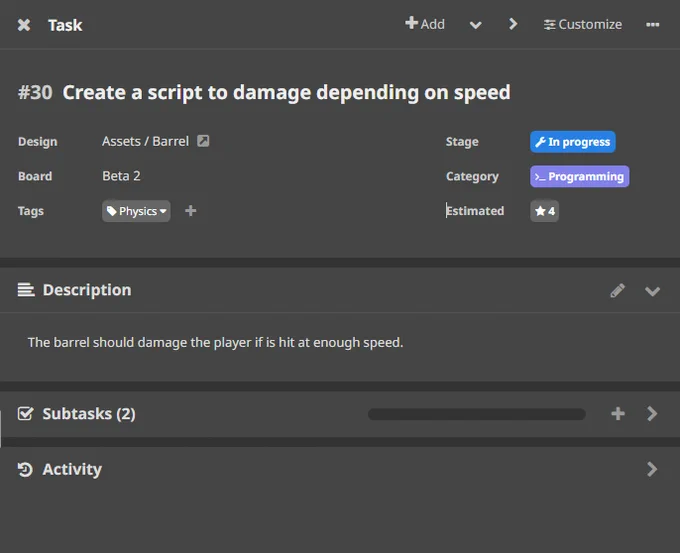Add a new tag with plus icon
The image size is (680, 553).
tap(190, 211)
